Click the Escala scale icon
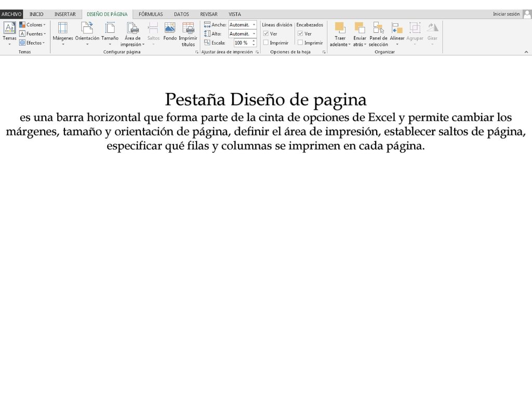 pyautogui.click(x=207, y=43)
